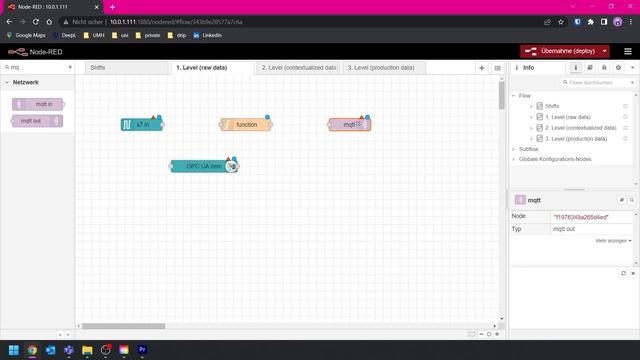Open Microsoft Teams from taskbar
The width and height of the screenshot is (640, 360).
(x=69, y=350)
